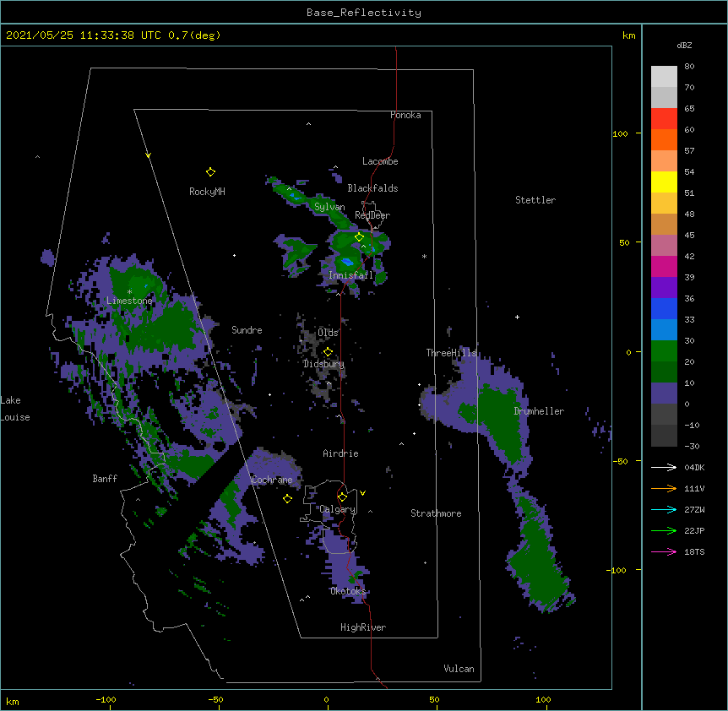Pick the orange swatch above legend value 57

[x=664, y=139]
